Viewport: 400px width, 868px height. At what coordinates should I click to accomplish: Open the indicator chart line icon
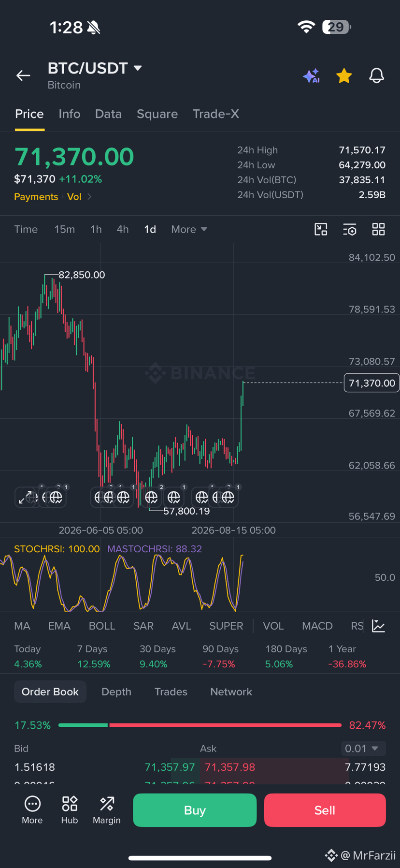point(379,626)
